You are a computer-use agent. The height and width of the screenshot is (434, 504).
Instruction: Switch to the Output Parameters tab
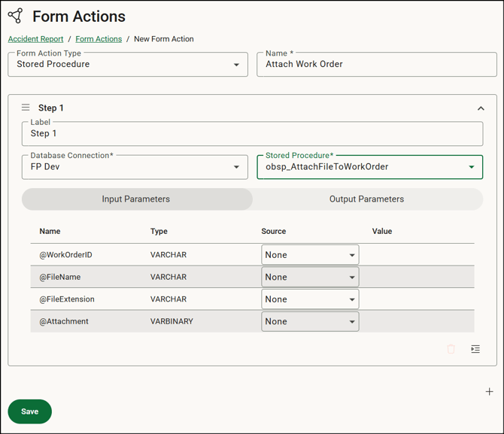pos(366,199)
